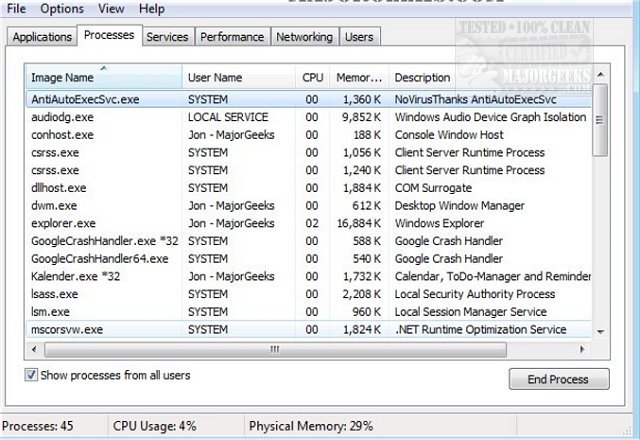
Task: Click the LOCAL SERVICE user name cell
Action: [228, 117]
